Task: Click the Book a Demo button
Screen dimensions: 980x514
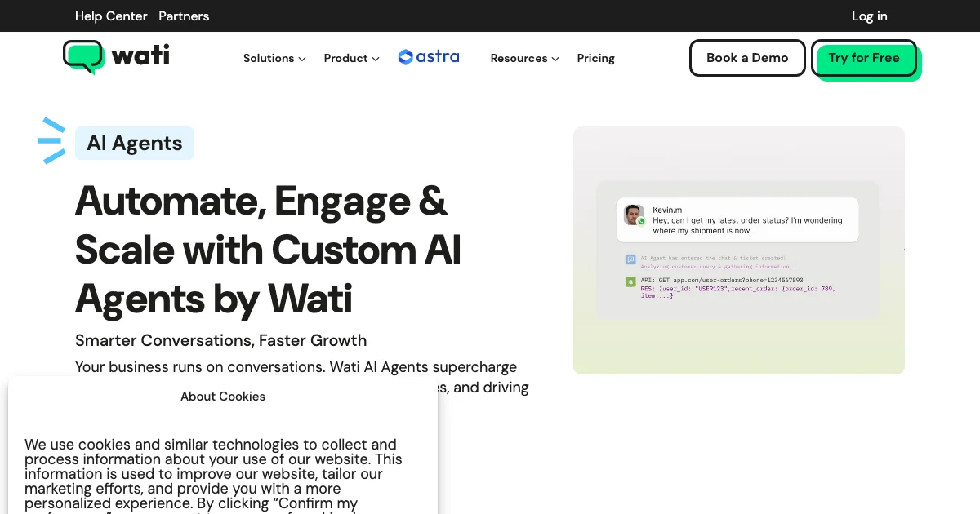Action: [747, 58]
